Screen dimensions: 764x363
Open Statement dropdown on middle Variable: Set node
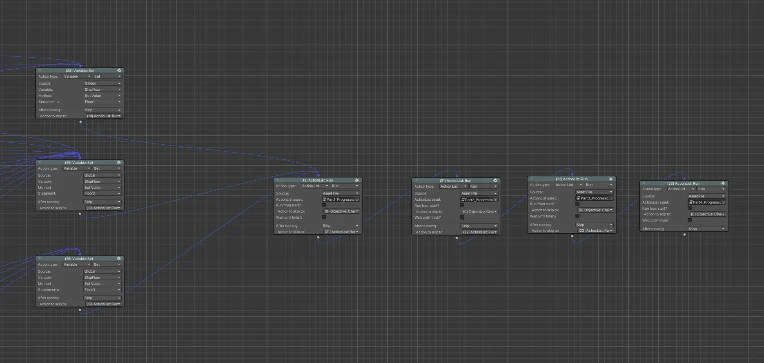(x=103, y=193)
